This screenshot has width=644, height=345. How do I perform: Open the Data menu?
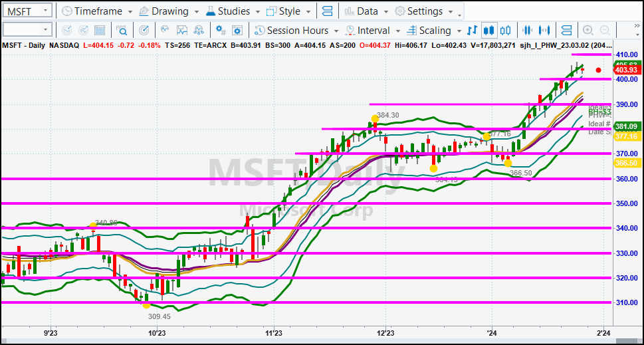[x=367, y=11]
